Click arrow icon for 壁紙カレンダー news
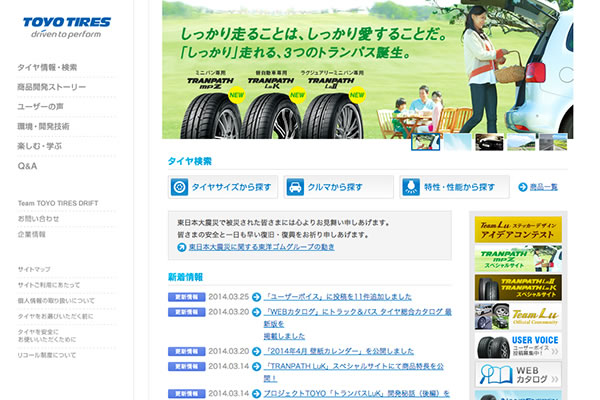This screenshot has height=400, width=600. tap(256, 351)
